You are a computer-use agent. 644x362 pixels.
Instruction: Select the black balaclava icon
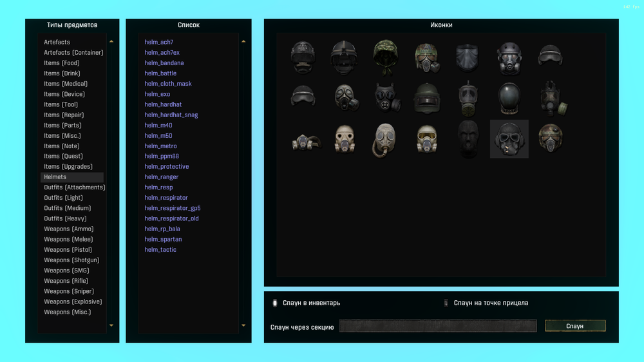[468, 139]
